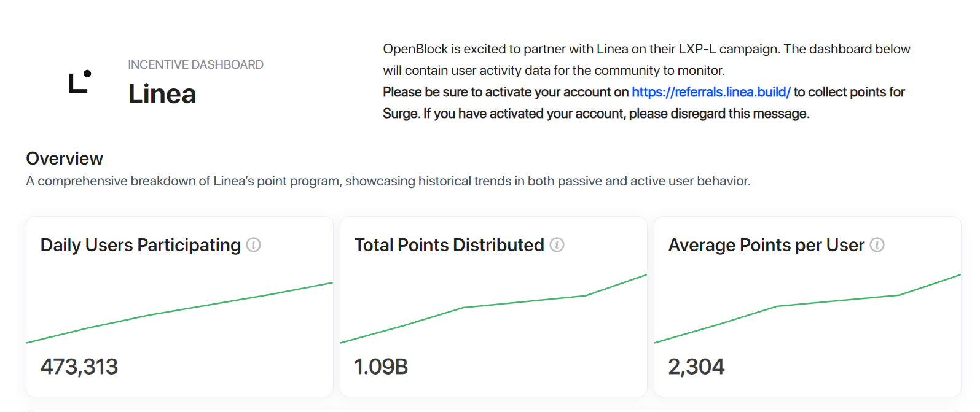Click the Daily Users Participating card title
This screenshot has height=412, width=980.
[141, 245]
